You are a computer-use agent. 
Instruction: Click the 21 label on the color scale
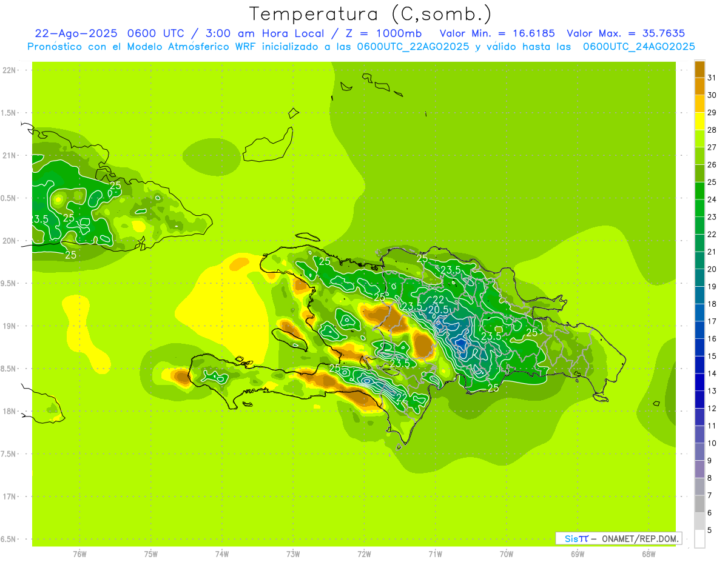pos(712,252)
